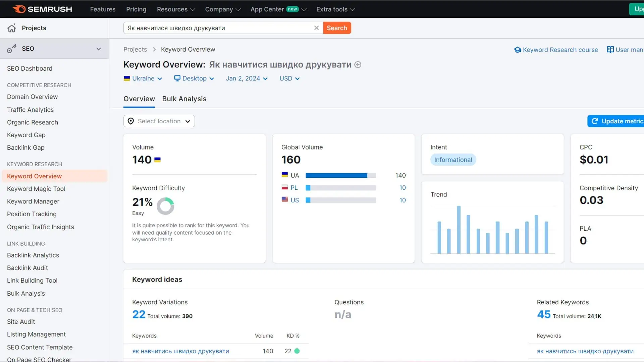Open the USD currency dropdown
Image resolution: width=644 pixels, height=362 pixels.
coord(289,78)
